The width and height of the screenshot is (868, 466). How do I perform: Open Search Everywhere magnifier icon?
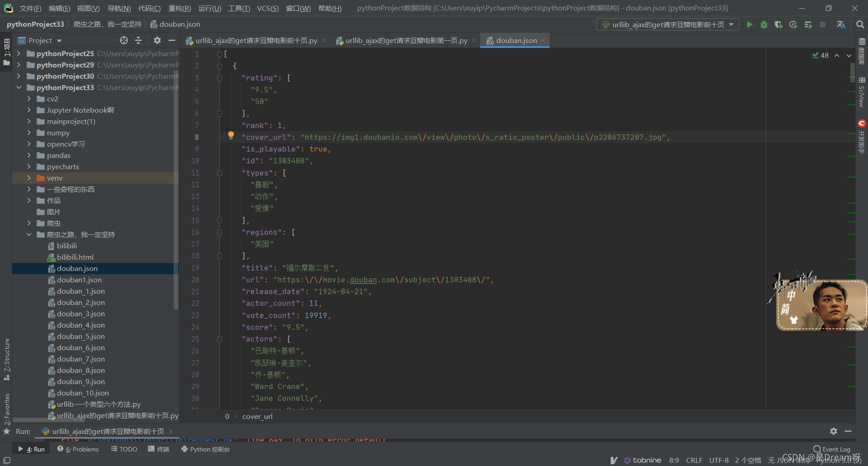click(x=860, y=24)
